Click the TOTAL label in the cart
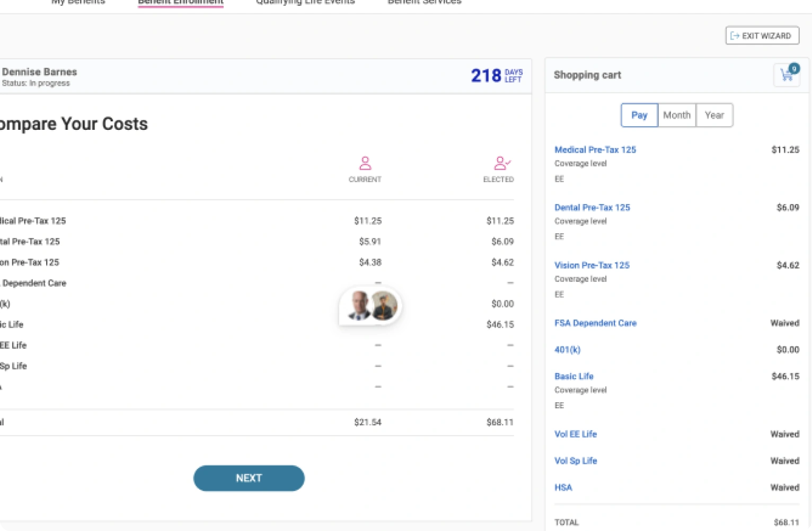The width and height of the screenshot is (812, 531). pyautogui.click(x=567, y=522)
